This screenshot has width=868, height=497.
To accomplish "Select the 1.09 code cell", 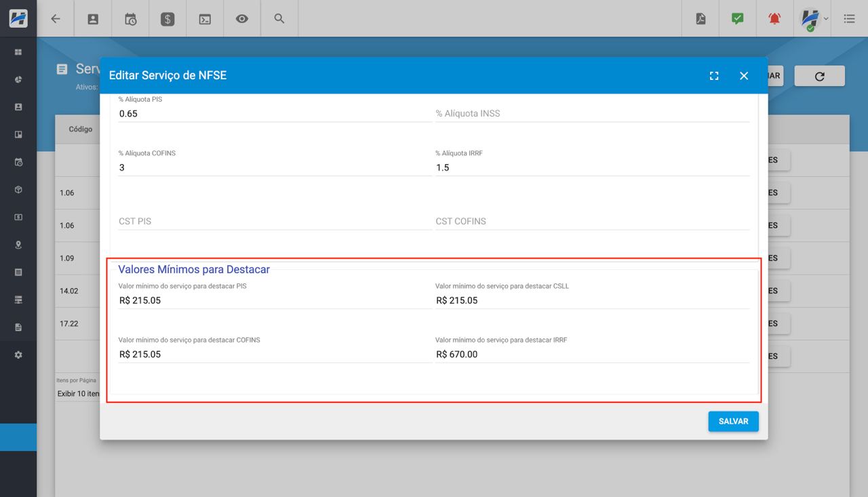I will coord(66,258).
